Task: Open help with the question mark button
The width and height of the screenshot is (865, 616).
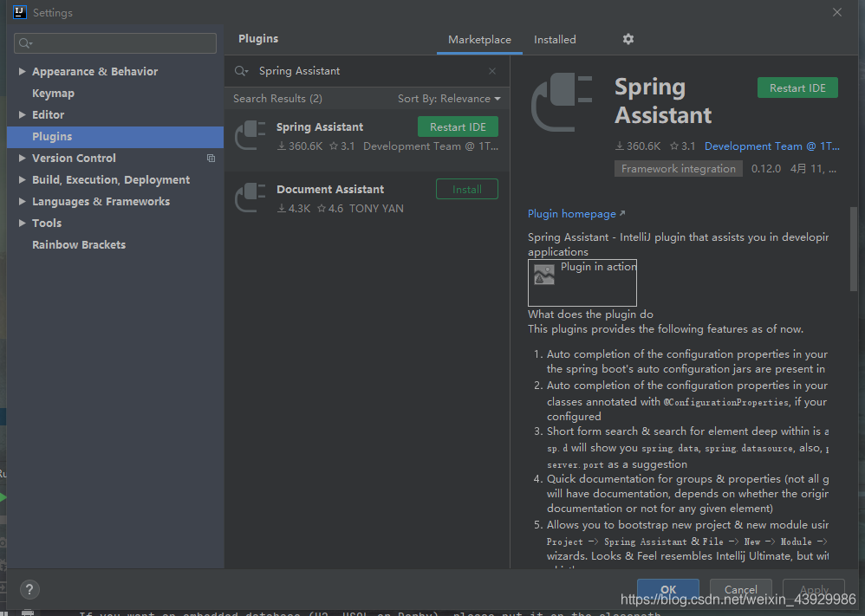Action: 29,589
